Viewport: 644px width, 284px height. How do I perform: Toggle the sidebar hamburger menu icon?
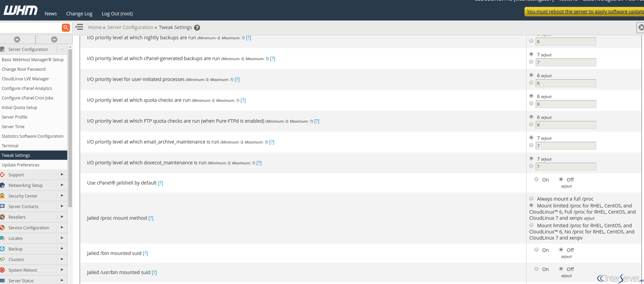point(79,27)
